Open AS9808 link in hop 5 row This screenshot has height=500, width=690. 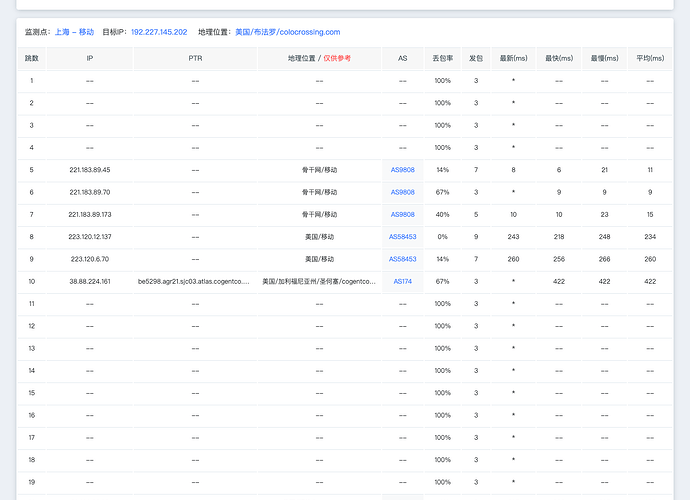[x=403, y=170]
